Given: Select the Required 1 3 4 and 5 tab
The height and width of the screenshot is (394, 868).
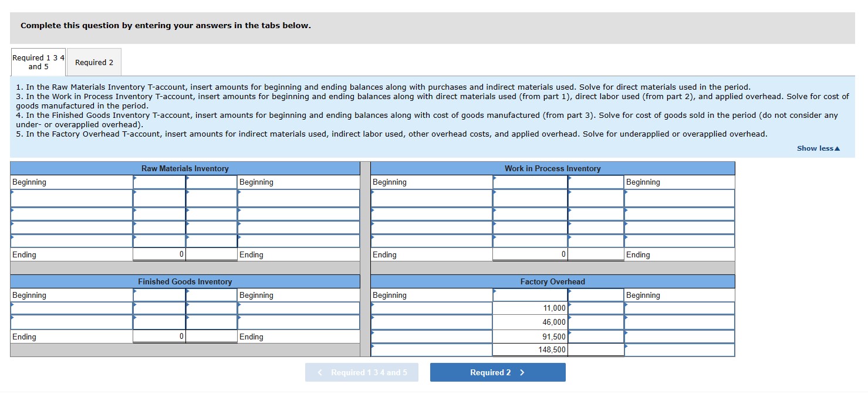Looking at the screenshot, I should (x=38, y=61).
